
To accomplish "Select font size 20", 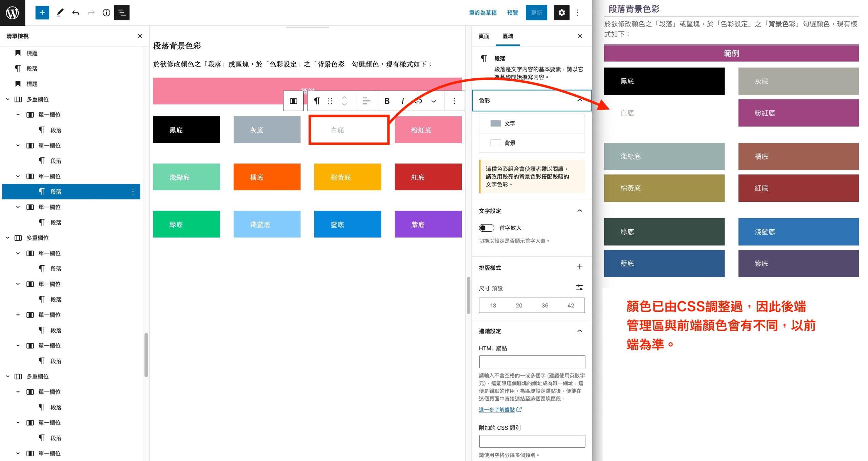I will [519, 305].
